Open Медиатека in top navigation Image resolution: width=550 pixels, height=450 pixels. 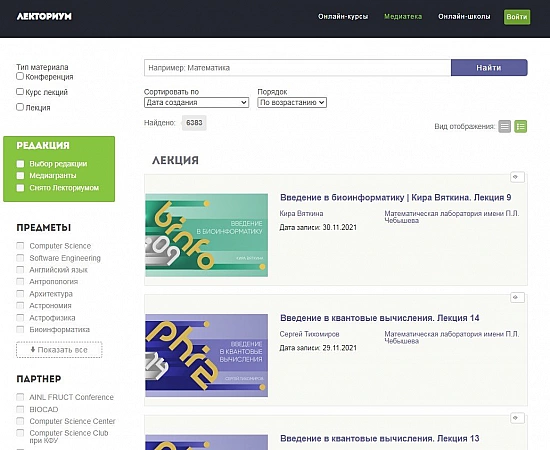(x=403, y=16)
